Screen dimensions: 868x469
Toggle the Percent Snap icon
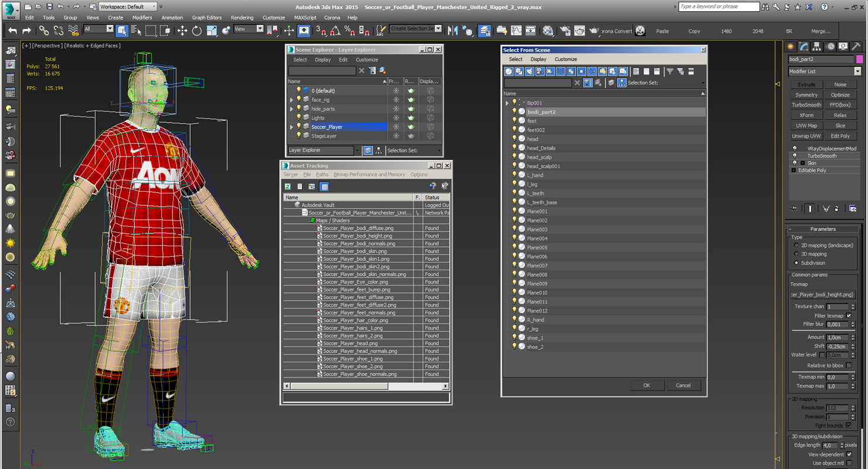pos(350,30)
